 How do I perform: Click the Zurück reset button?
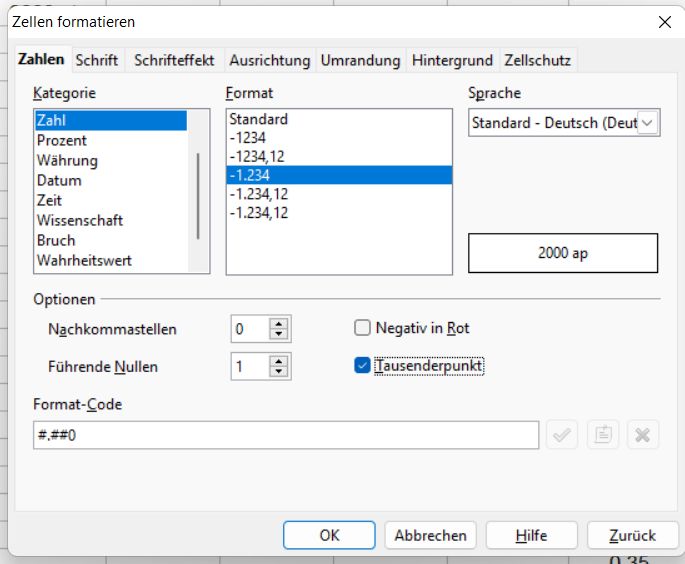pyautogui.click(x=633, y=535)
